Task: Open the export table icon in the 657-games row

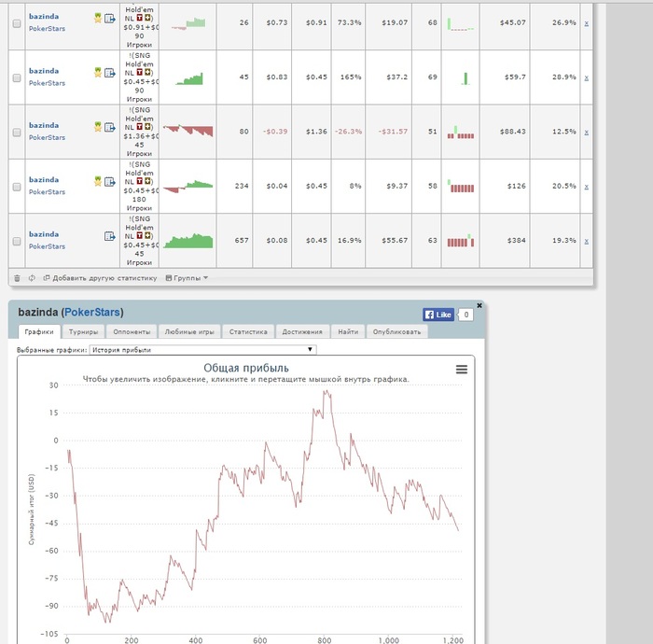Action: [110, 236]
